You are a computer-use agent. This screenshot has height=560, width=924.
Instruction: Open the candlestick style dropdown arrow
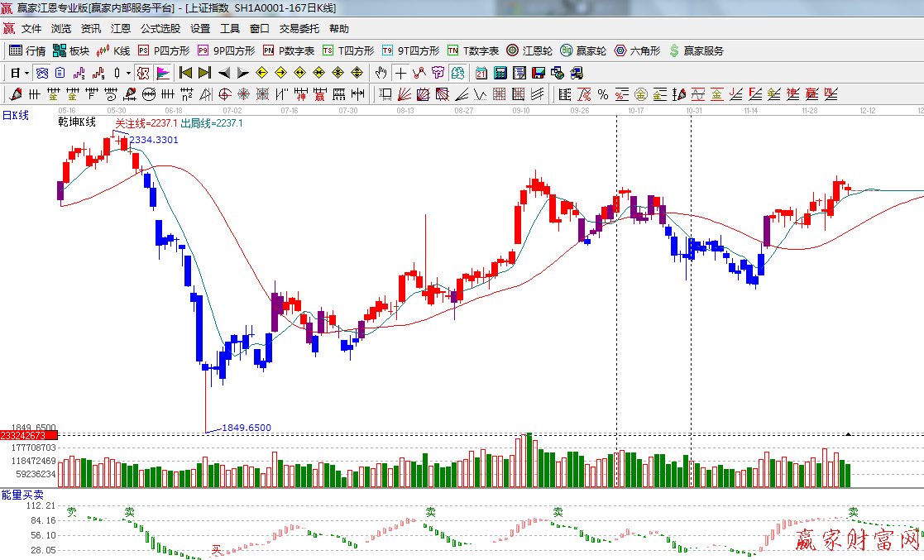[x=128, y=73]
